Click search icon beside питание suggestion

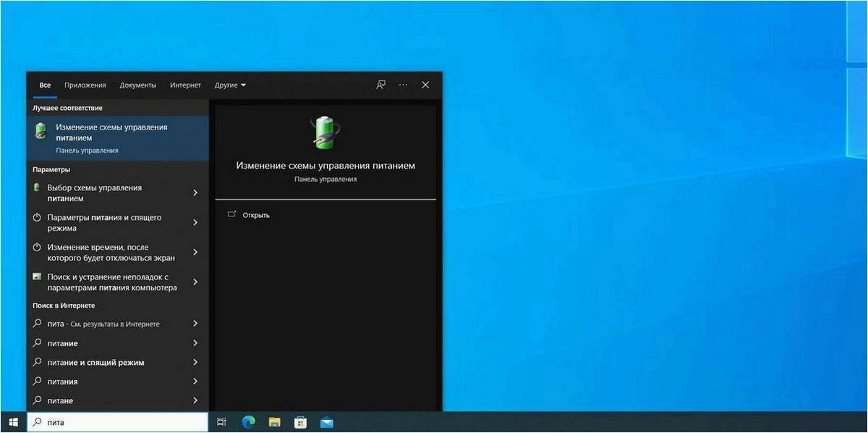(38, 343)
